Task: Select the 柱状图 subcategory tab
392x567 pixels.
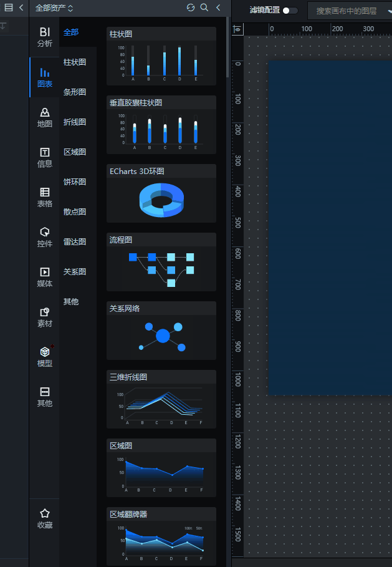Action: point(74,62)
